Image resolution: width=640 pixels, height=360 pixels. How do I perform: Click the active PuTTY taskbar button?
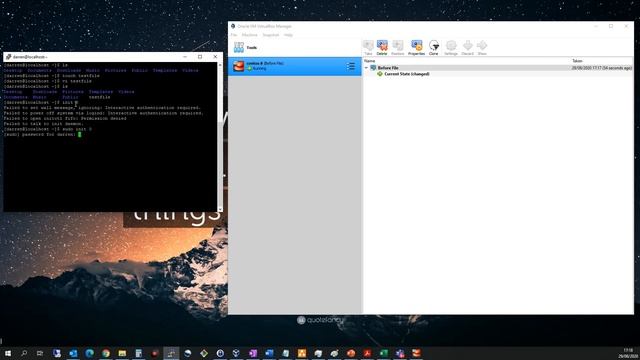point(171,353)
